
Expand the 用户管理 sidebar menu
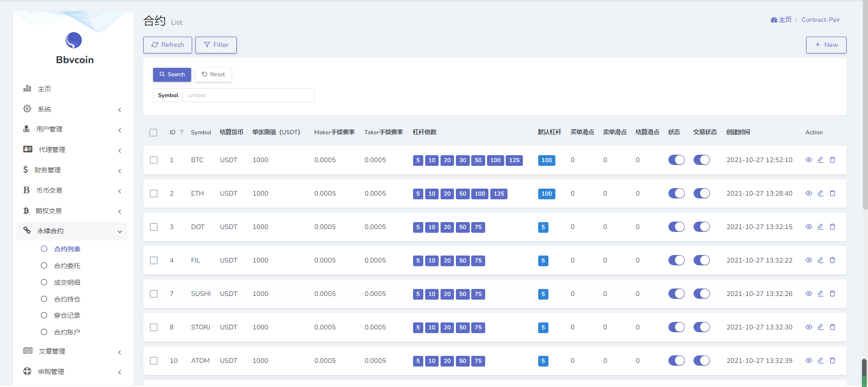pos(72,130)
